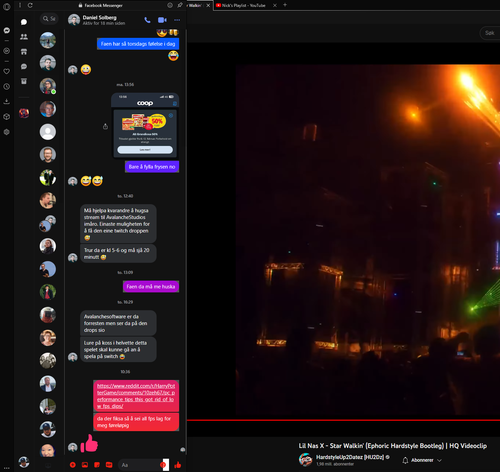Search Messenger conversations
The width and height of the screenshot is (500, 472).
click(49, 19)
